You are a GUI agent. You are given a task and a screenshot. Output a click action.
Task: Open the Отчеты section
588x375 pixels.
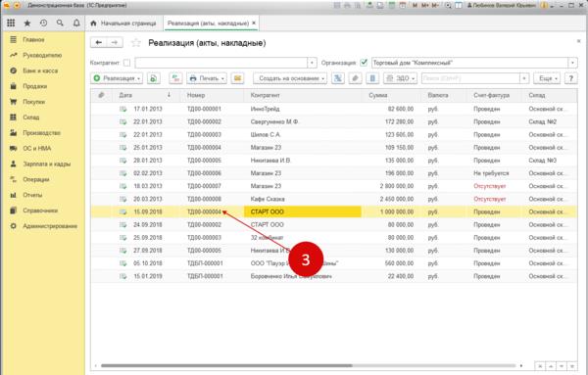click(32, 195)
